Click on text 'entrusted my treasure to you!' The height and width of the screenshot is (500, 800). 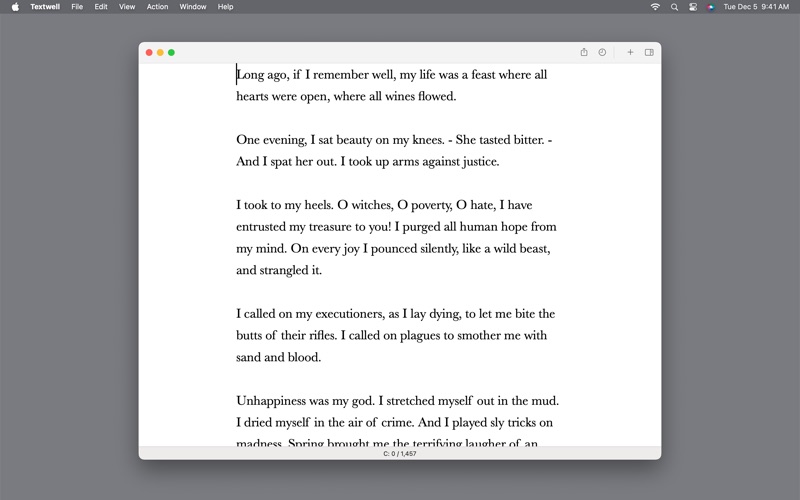point(313,227)
